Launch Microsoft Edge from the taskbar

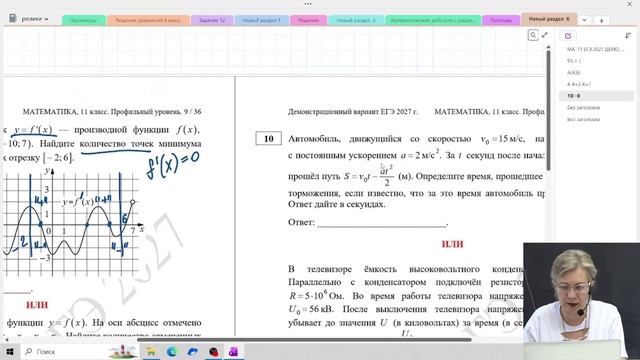tap(172, 351)
